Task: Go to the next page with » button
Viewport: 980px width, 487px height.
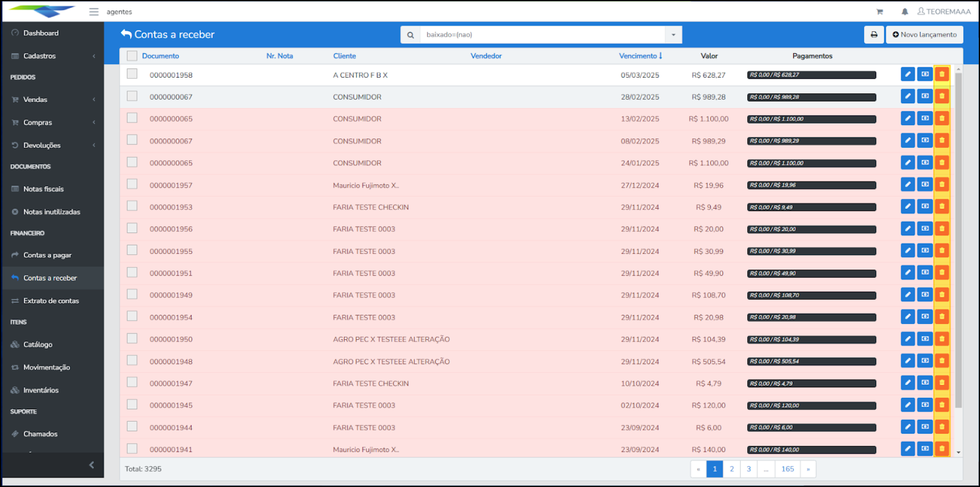Action: click(808, 469)
